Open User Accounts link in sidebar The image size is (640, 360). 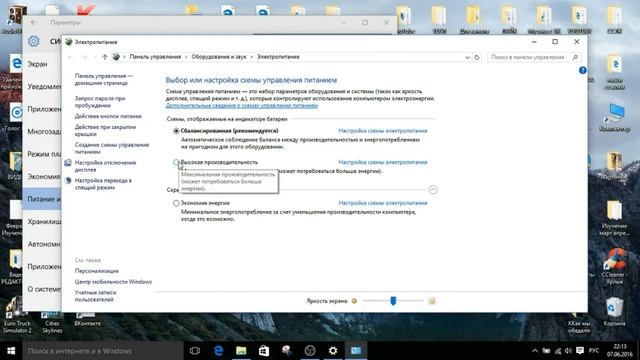pyautogui.click(x=96, y=296)
